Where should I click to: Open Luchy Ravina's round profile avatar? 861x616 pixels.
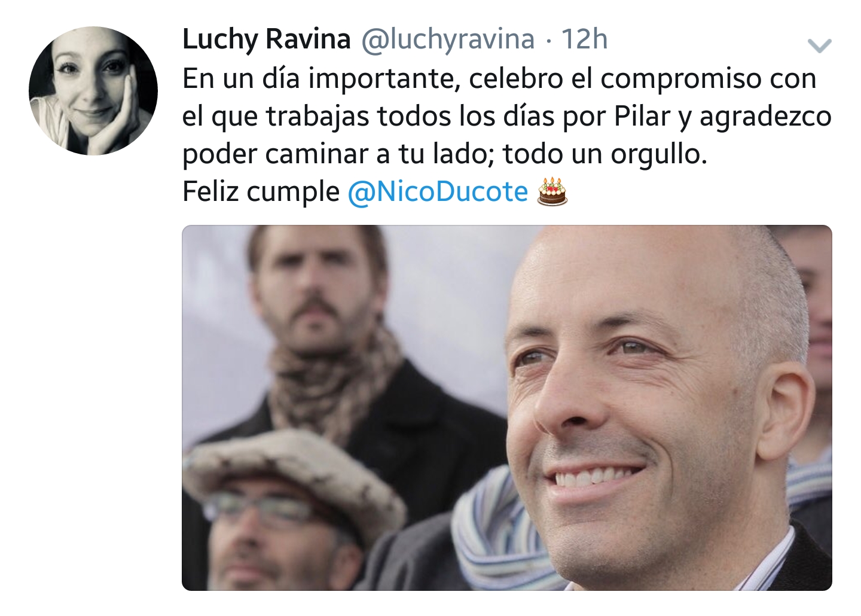(x=93, y=91)
